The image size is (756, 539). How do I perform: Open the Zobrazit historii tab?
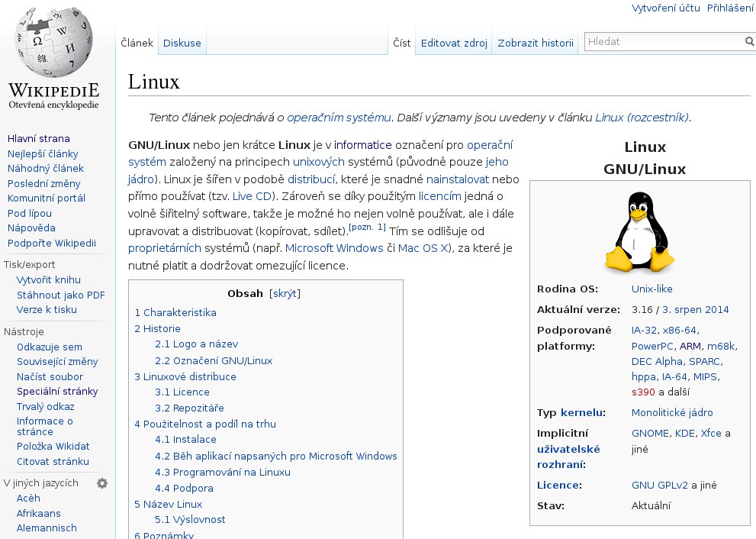[536, 43]
